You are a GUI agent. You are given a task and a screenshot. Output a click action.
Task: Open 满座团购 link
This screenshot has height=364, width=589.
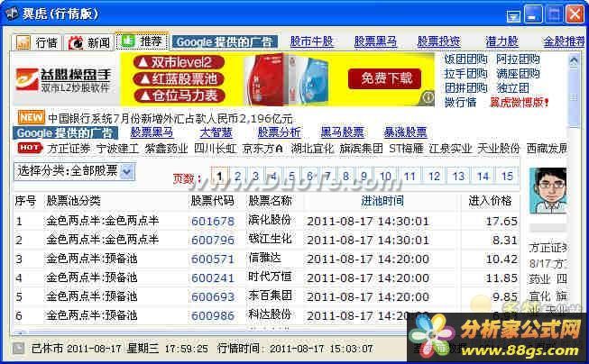pos(518,73)
